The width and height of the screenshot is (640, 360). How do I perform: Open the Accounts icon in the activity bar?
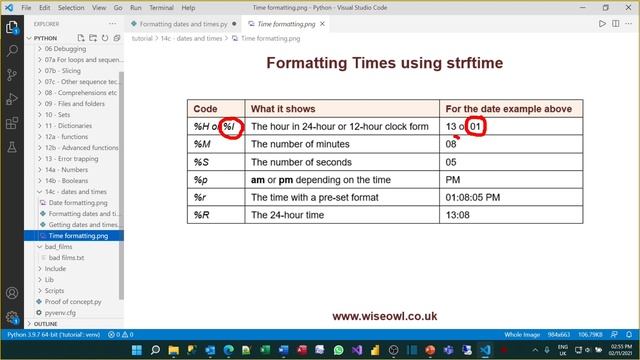[x=12, y=293]
